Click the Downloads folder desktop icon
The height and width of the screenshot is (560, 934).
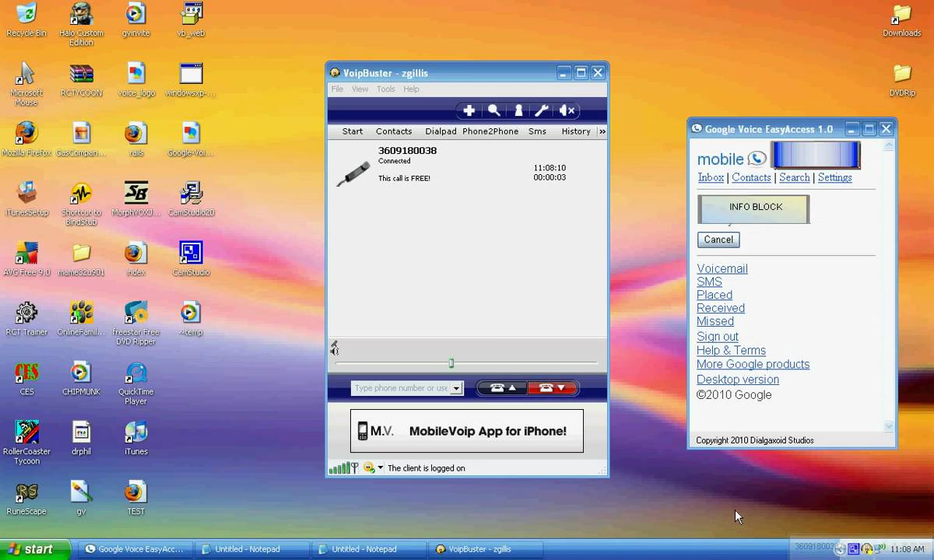902,20
